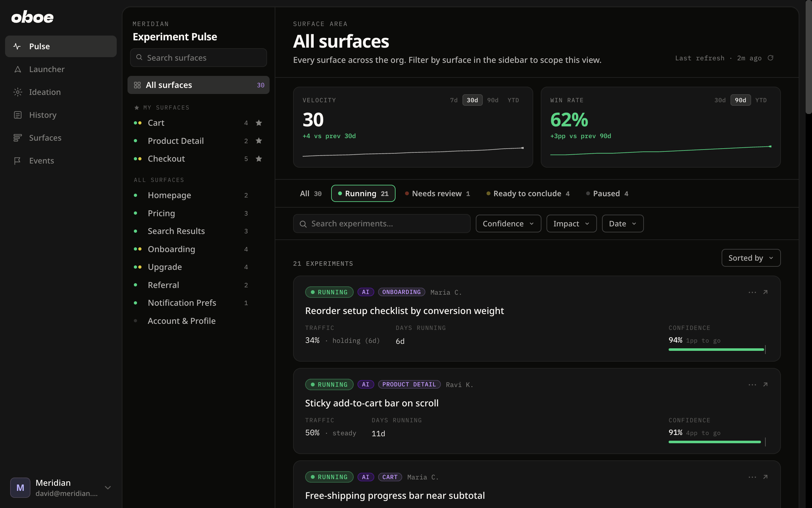
Task: Click the CART tag on third experiment
Action: tap(390, 477)
